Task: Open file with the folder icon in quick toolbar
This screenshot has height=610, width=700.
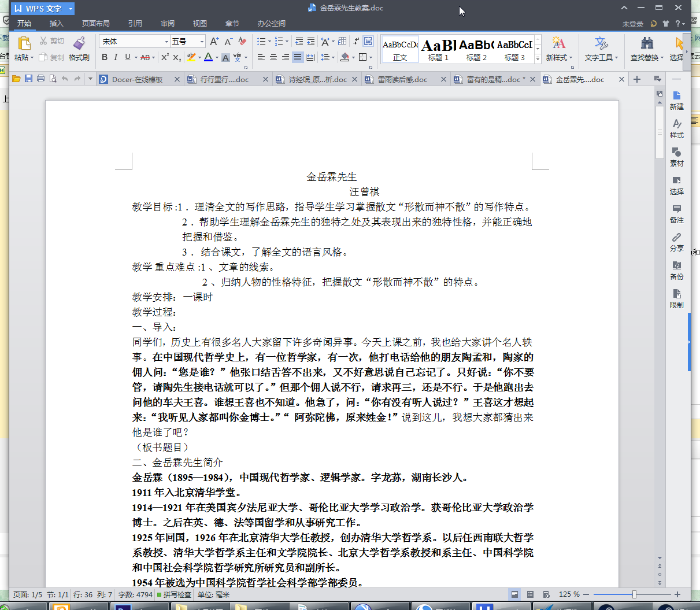Action: (16, 79)
